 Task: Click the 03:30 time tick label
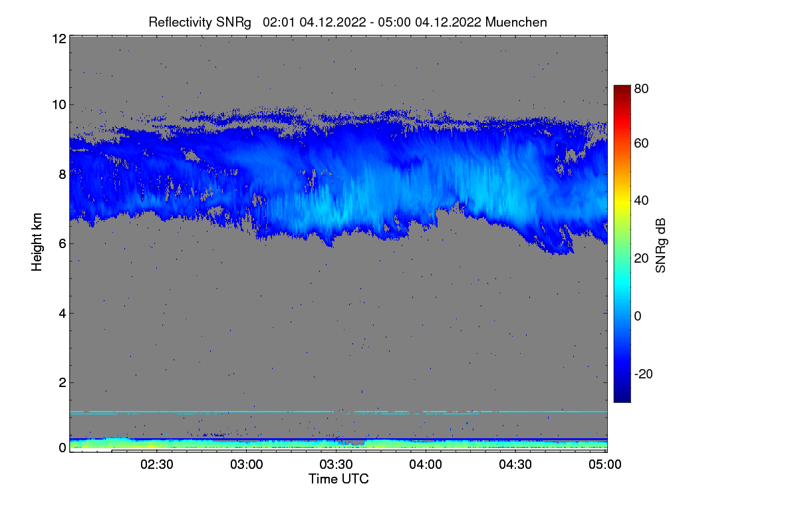click(336, 465)
